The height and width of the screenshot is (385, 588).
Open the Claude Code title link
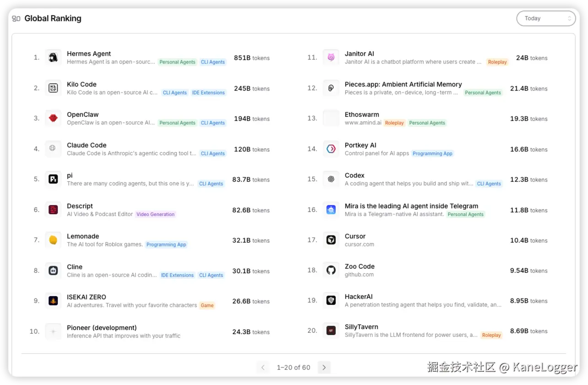87,145
